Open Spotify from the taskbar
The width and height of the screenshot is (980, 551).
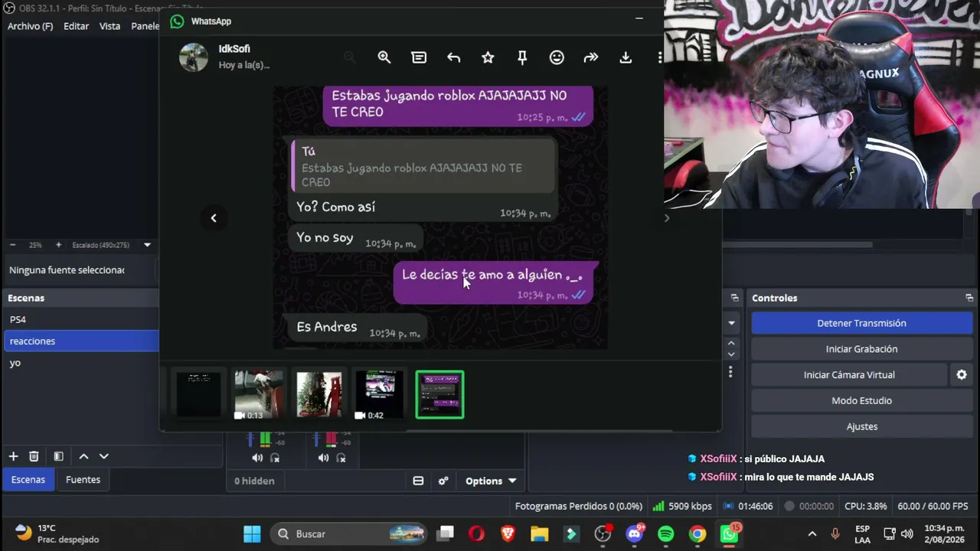(x=666, y=533)
